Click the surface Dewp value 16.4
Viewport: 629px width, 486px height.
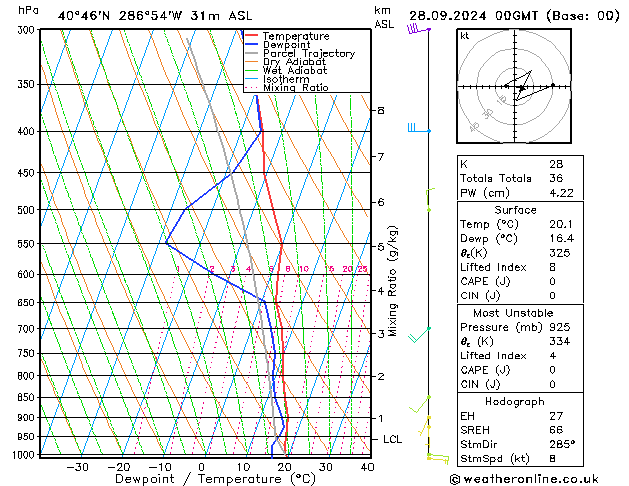(x=561, y=238)
